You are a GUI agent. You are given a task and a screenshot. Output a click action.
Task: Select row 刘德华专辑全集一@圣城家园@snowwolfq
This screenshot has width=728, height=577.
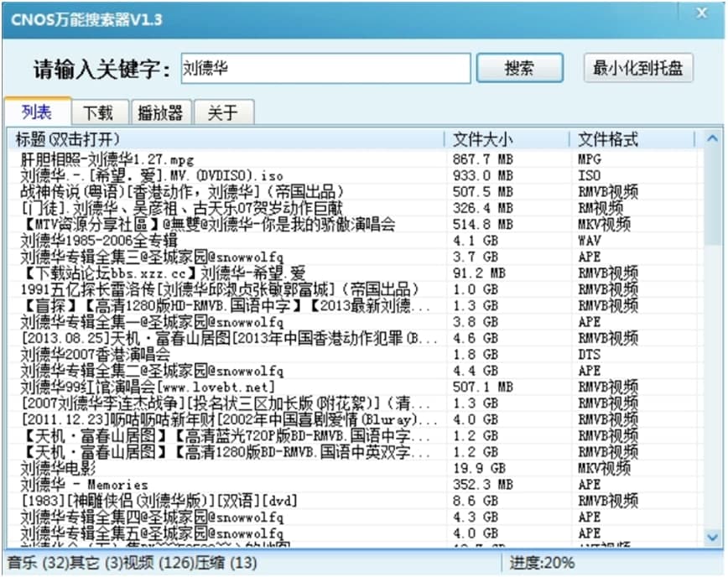coord(352,322)
